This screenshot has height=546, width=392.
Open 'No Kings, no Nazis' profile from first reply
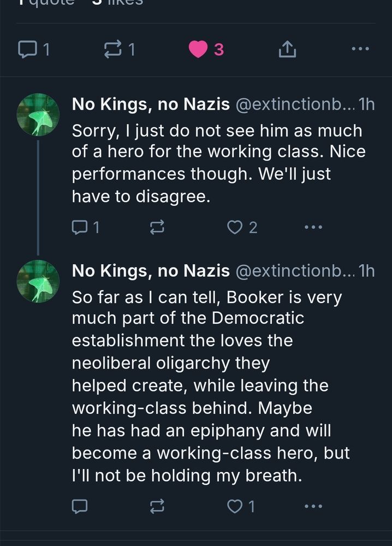(x=151, y=104)
